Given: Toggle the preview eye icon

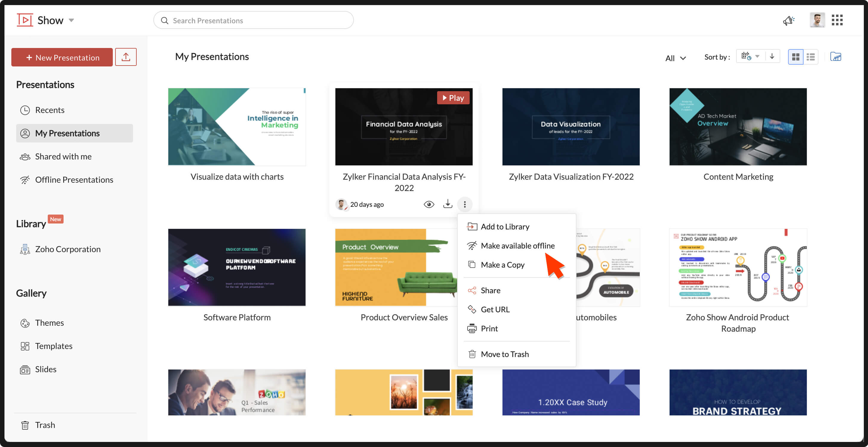Looking at the screenshot, I should [428, 204].
